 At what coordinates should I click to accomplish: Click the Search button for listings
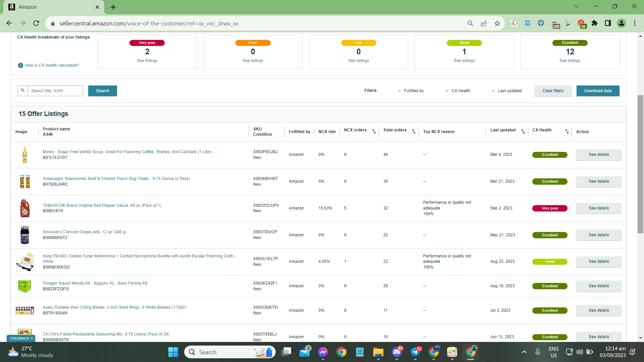click(x=103, y=91)
